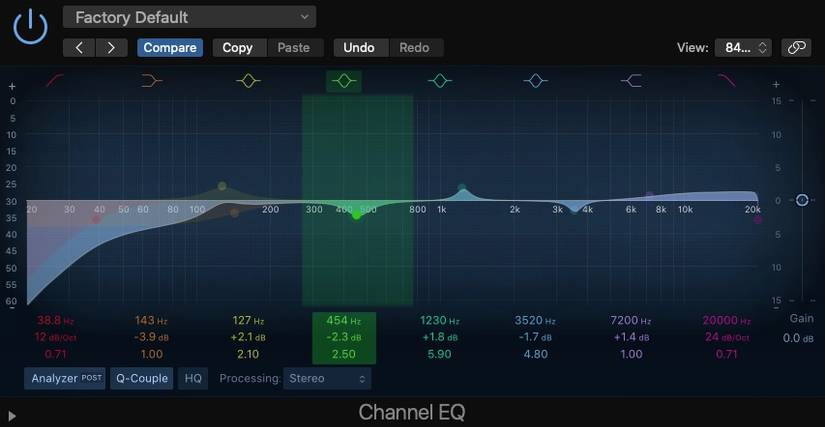Toggle the HQ button
Image resolution: width=825 pixels, height=427 pixels.
tap(193, 379)
